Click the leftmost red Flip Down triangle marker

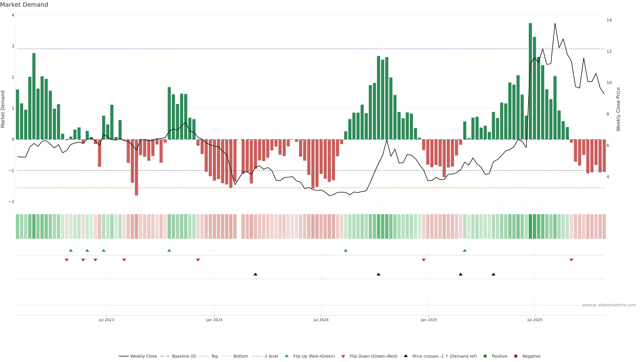[67, 260]
